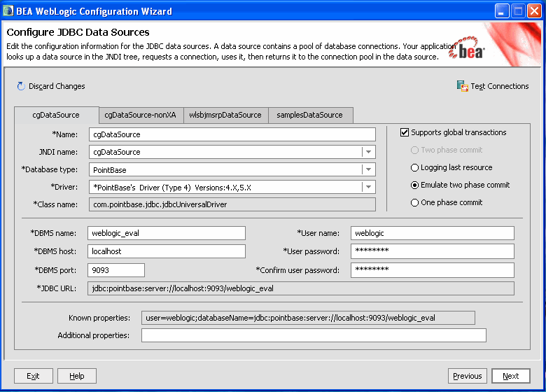The width and height of the screenshot is (546, 392).
Task: Click the User name field
Action: [x=433, y=233]
